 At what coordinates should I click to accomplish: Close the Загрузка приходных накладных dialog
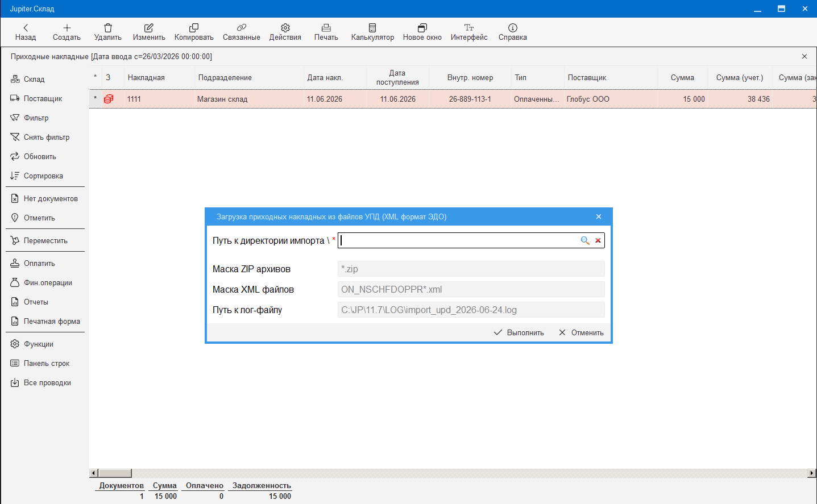(599, 216)
